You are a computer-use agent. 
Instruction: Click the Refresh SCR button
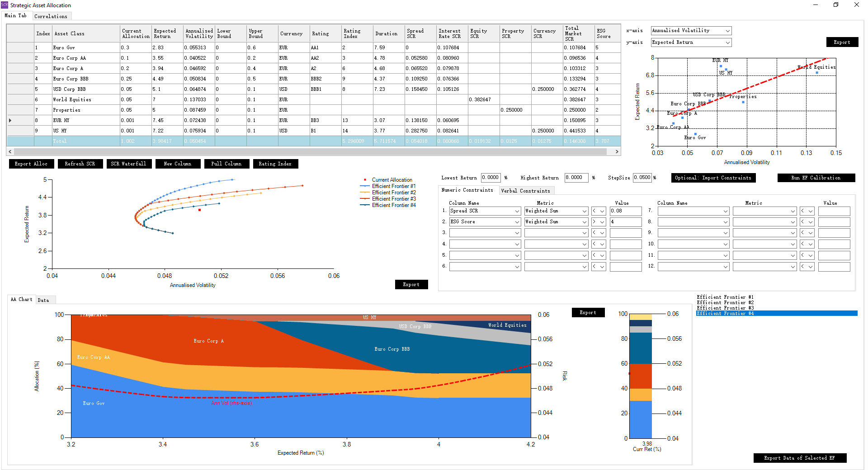click(x=80, y=164)
